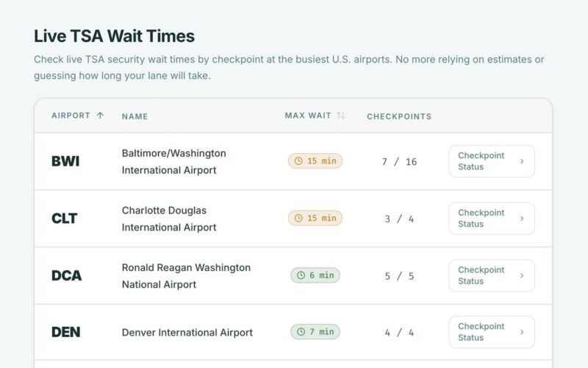Expand DCA Checkpoint Status chevron
The width and height of the screenshot is (588, 368).
pyautogui.click(x=522, y=275)
